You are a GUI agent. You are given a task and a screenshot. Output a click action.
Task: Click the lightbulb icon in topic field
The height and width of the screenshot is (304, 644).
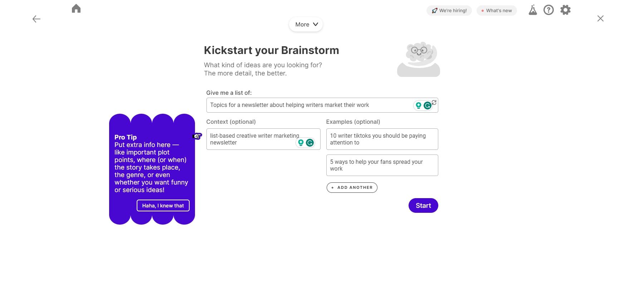418,106
